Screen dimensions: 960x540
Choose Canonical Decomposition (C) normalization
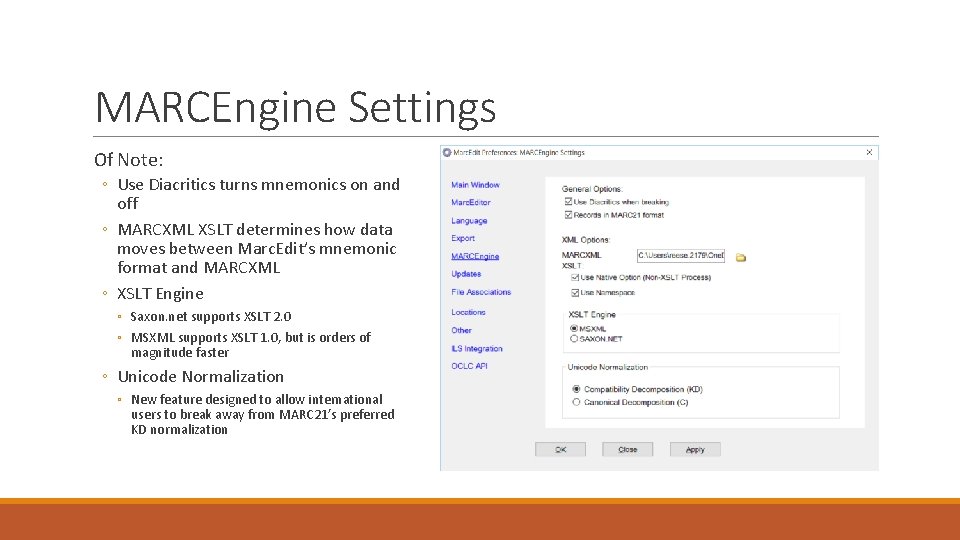pos(576,402)
